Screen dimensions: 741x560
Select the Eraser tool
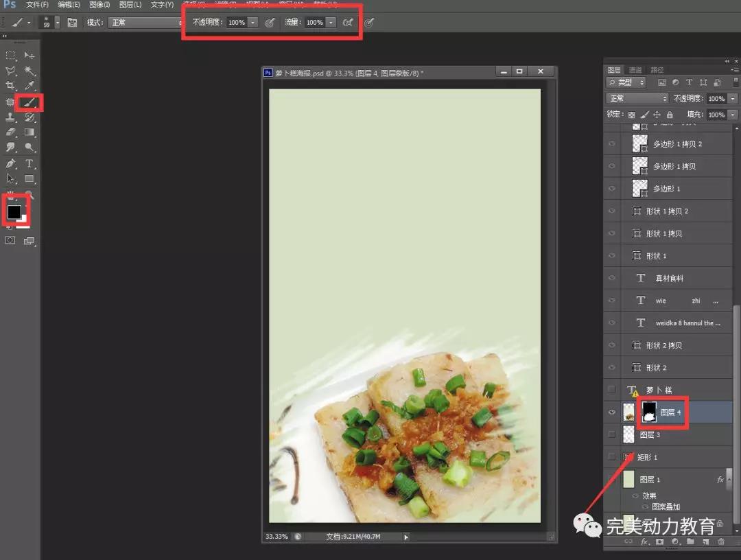click(11, 132)
